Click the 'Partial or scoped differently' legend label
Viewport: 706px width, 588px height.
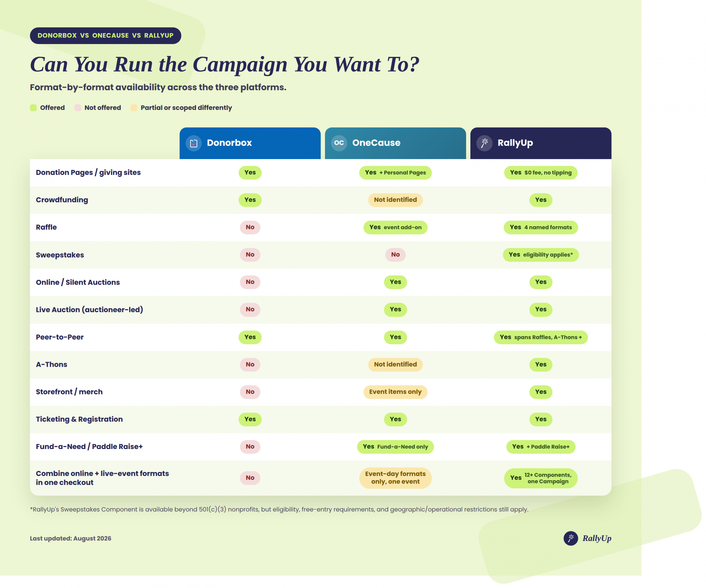[x=186, y=108]
